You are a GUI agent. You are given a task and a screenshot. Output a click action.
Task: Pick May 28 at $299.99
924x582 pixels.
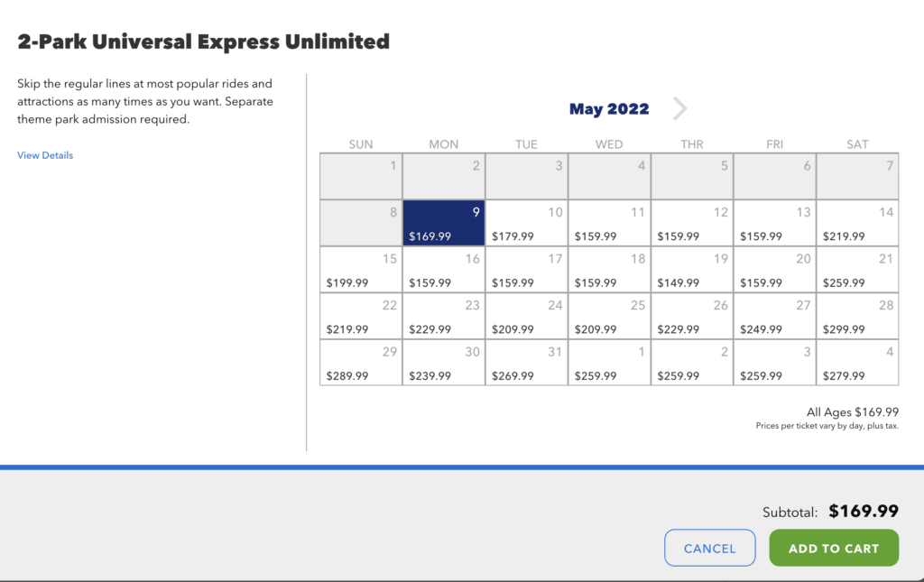pos(857,316)
